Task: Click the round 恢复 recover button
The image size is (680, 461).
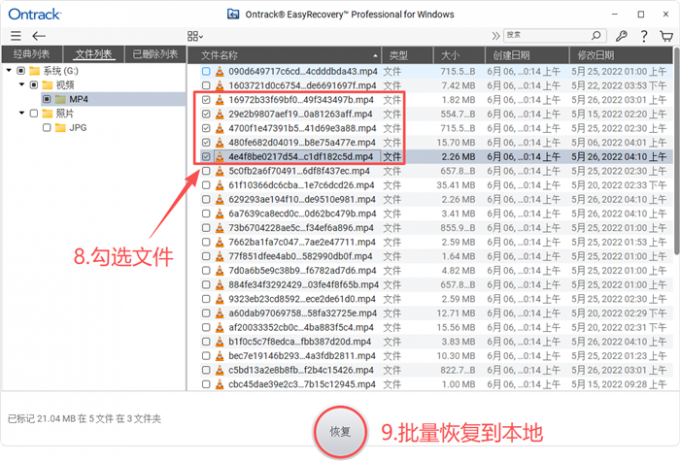Action: click(x=340, y=432)
